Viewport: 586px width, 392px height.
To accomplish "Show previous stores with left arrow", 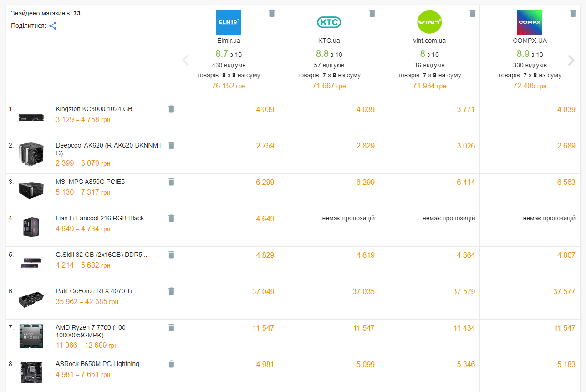I will tap(185, 60).
